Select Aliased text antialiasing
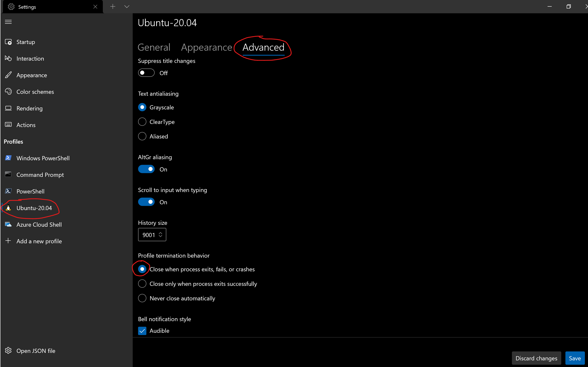This screenshot has height=367, width=588. click(142, 136)
